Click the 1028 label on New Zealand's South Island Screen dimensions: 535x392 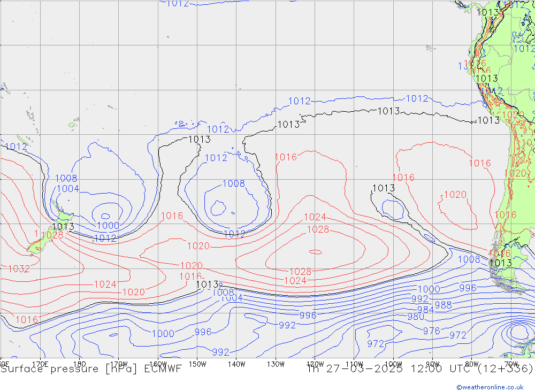[x=52, y=235]
